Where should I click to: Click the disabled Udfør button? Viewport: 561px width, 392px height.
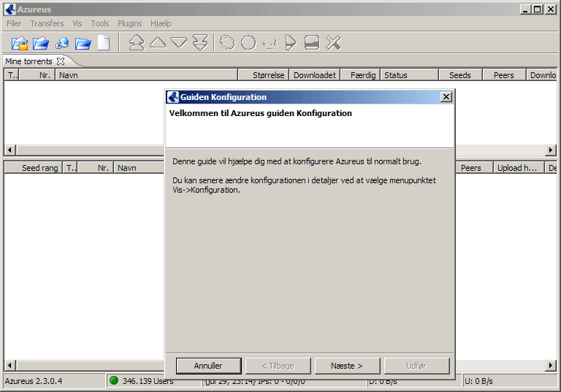pyautogui.click(x=416, y=366)
